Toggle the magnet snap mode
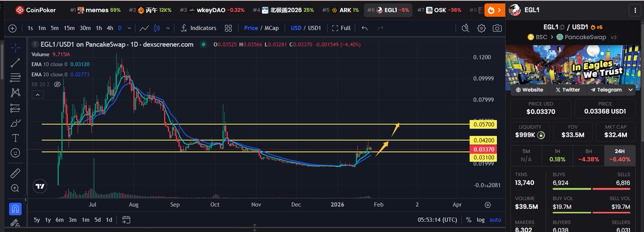Screen dimensions: 644x232 pos(15,208)
